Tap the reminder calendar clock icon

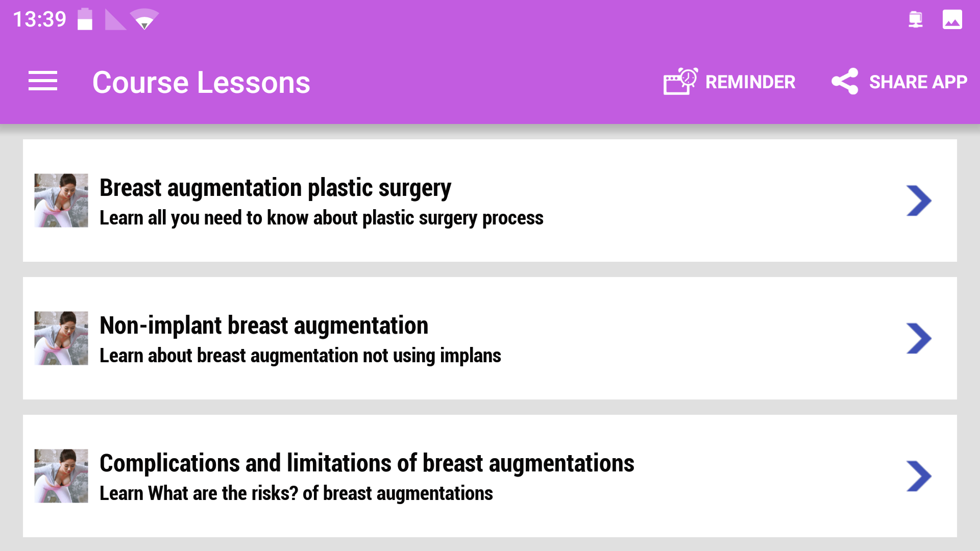[680, 82]
